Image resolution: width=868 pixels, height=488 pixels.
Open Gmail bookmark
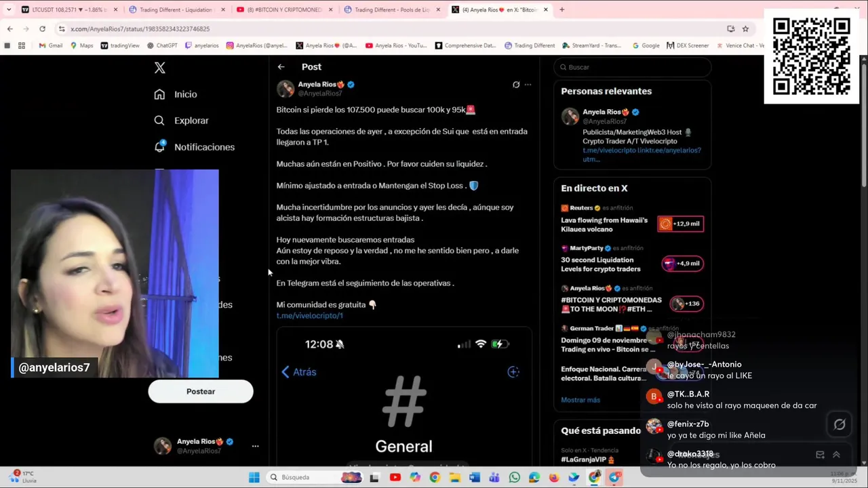pyautogui.click(x=51, y=45)
